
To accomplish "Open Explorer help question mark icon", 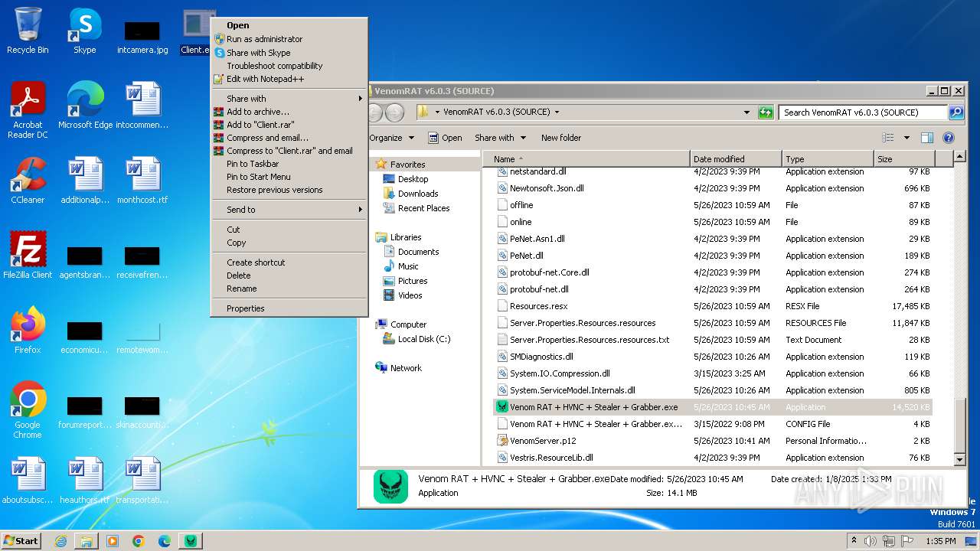I will click(x=949, y=138).
